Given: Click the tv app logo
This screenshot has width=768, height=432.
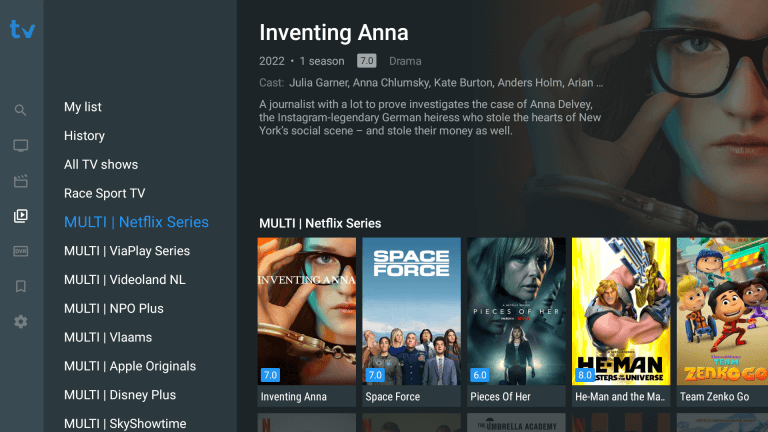Looking at the screenshot, I should coord(23,29).
